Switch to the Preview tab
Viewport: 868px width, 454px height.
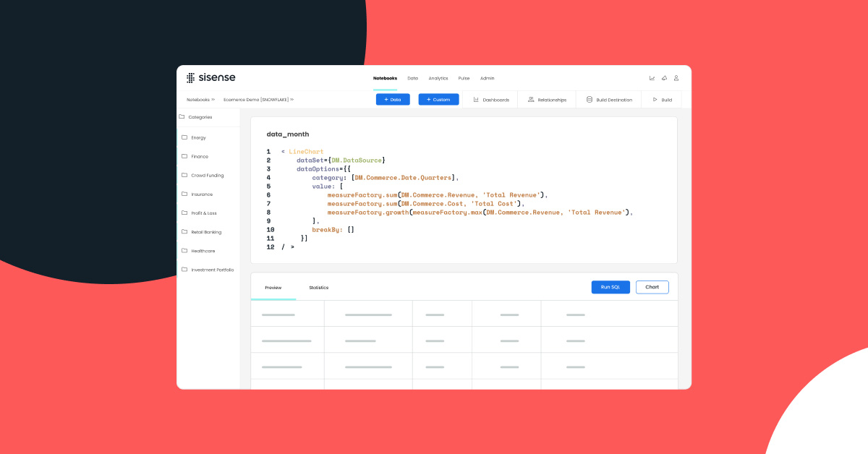273,288
